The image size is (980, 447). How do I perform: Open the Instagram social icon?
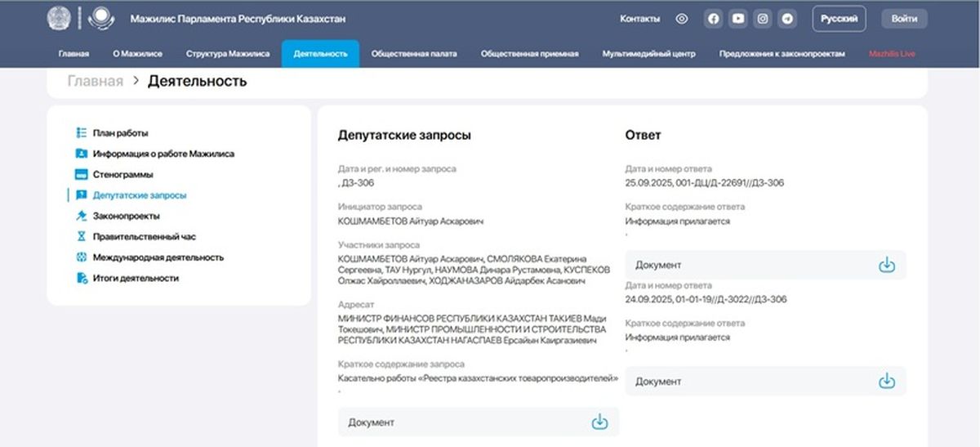pos(763,18)
